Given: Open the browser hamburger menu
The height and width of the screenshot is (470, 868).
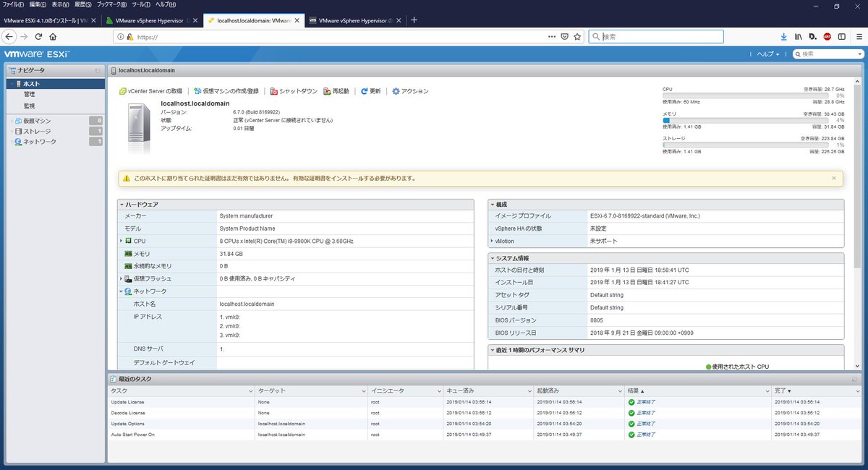Looking at the screenshot, I should 858,36.
